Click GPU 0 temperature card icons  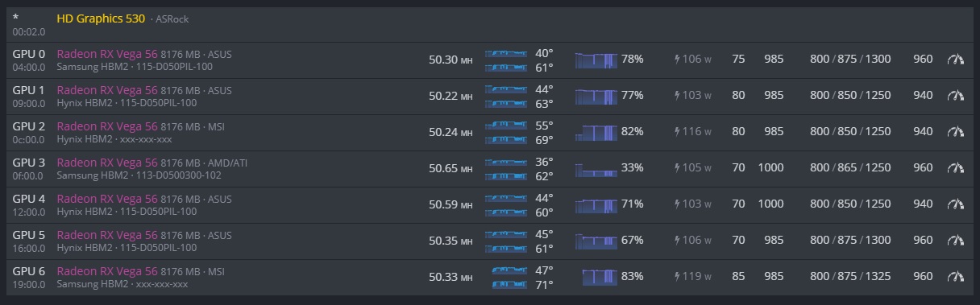click(x=505, y=60)
